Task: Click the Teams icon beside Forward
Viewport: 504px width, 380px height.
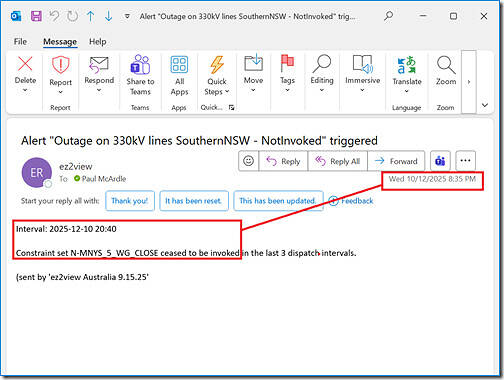Action: point(440,161)
